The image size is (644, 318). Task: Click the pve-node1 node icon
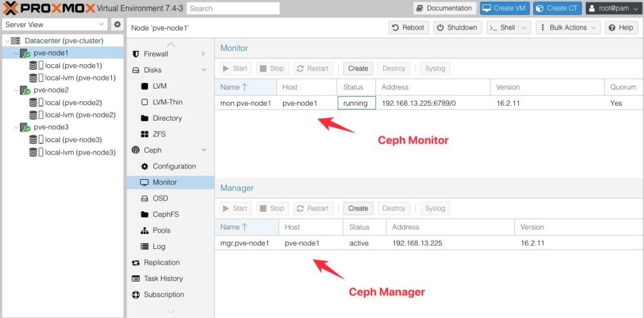coord(25,53)
